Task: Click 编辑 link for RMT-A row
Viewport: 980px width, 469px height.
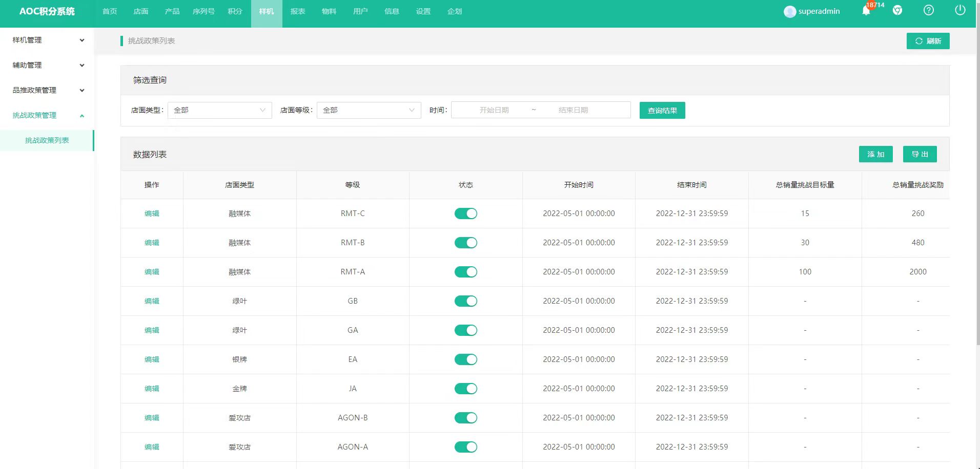Action: coord(152,272)
